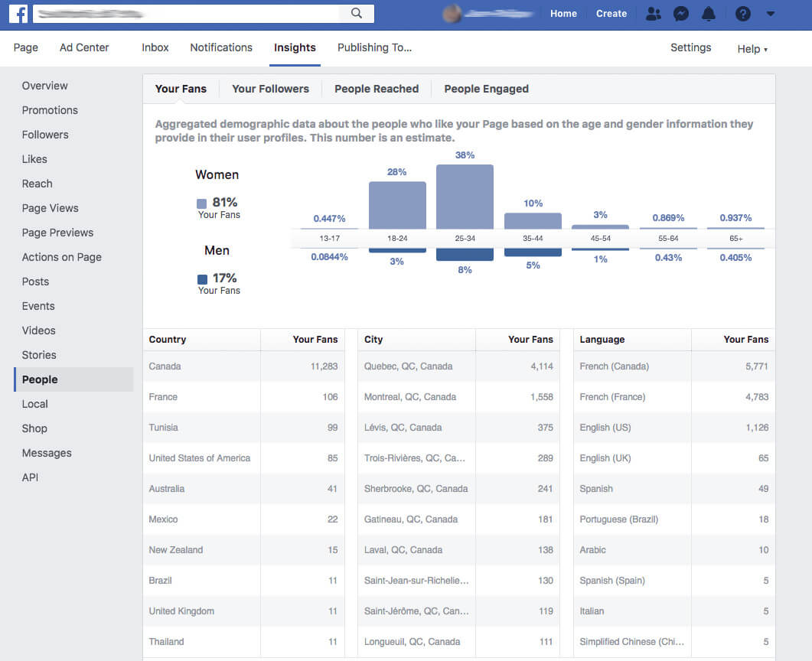Click the Facebook search field
This screenshot has height=661, width=812.
(x=203, y=14)
